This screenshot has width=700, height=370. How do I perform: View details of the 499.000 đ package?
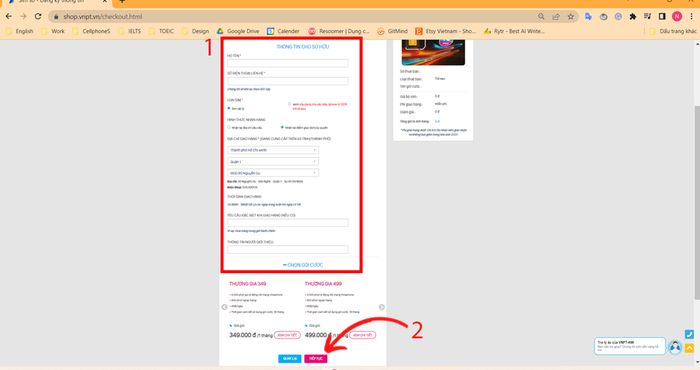click(362, 335)
